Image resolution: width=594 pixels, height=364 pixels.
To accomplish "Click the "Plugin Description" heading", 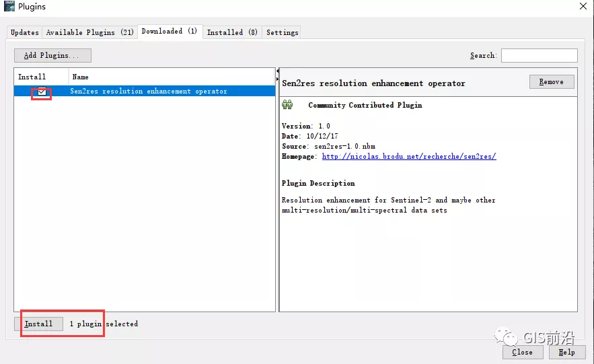I will [318, 183].
